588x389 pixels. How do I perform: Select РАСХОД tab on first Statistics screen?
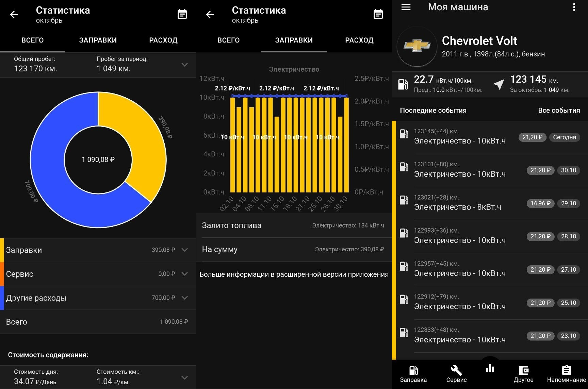[x=163, y=40]
